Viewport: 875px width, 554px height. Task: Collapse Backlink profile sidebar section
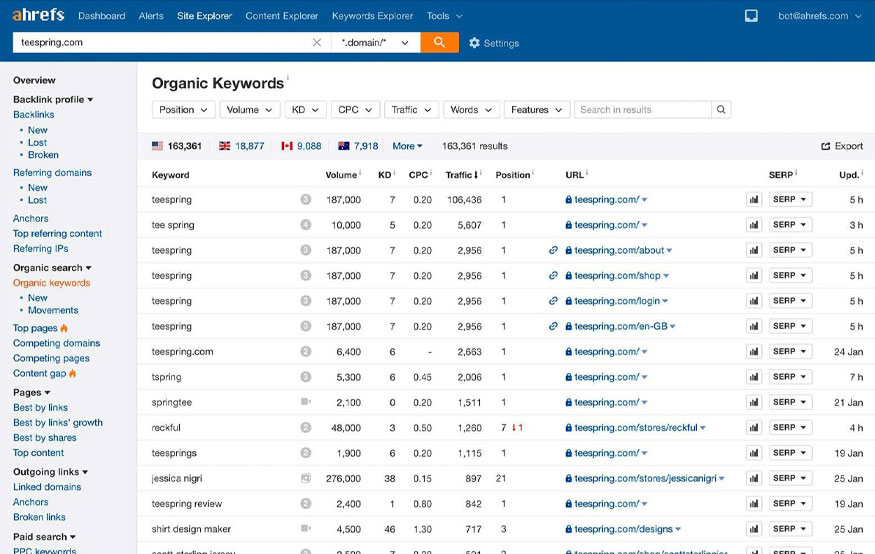tap(53, 99)
